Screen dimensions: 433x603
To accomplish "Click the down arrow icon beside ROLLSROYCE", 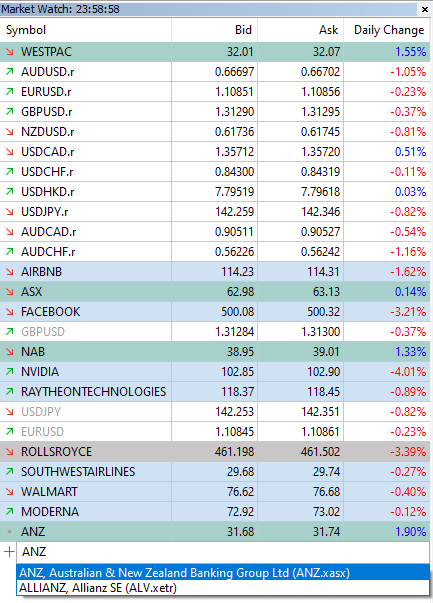I will point(10,451).
